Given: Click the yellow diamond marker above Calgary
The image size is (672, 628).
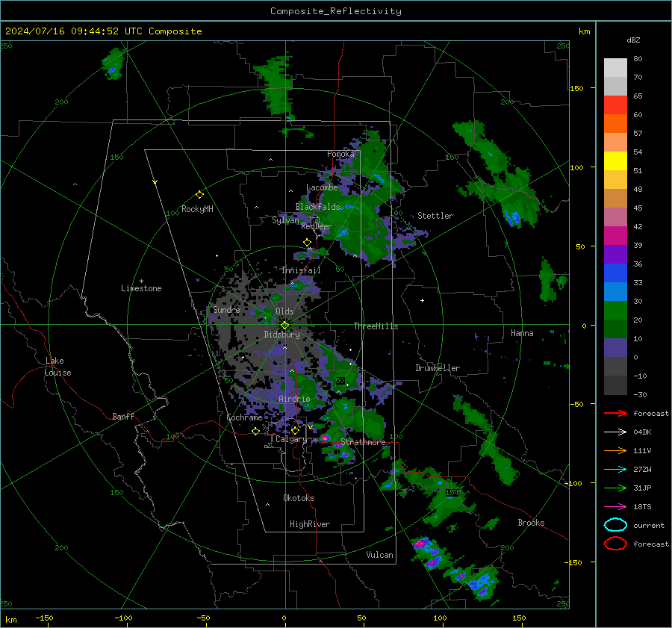Looking at the screenshot, I should coord(295,430).
